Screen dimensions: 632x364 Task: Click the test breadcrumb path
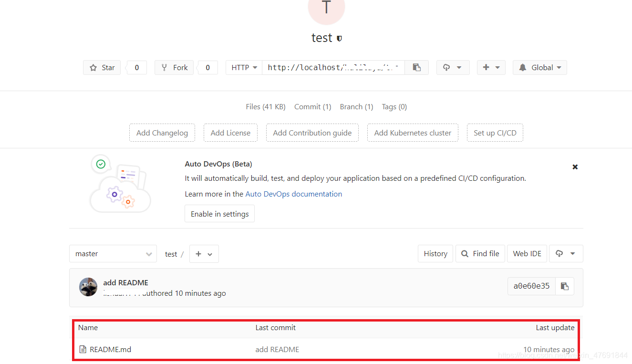pos(171,254)
